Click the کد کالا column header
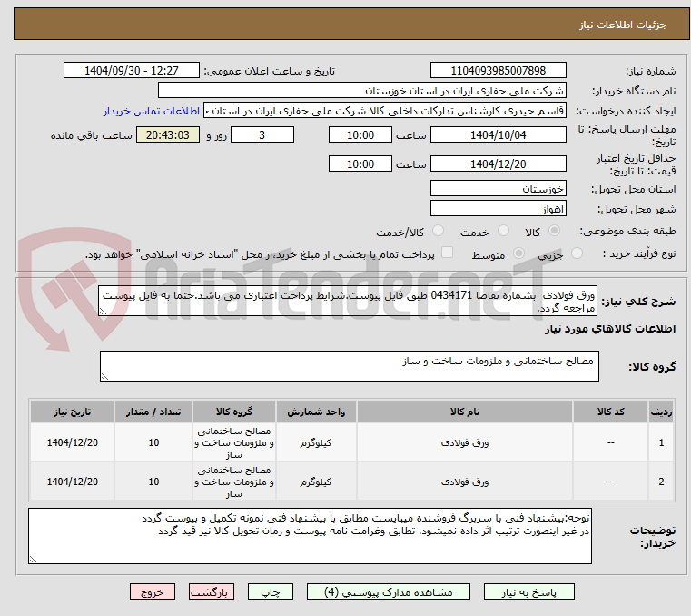This screenshot has height=616, width=691. [610, 412]
